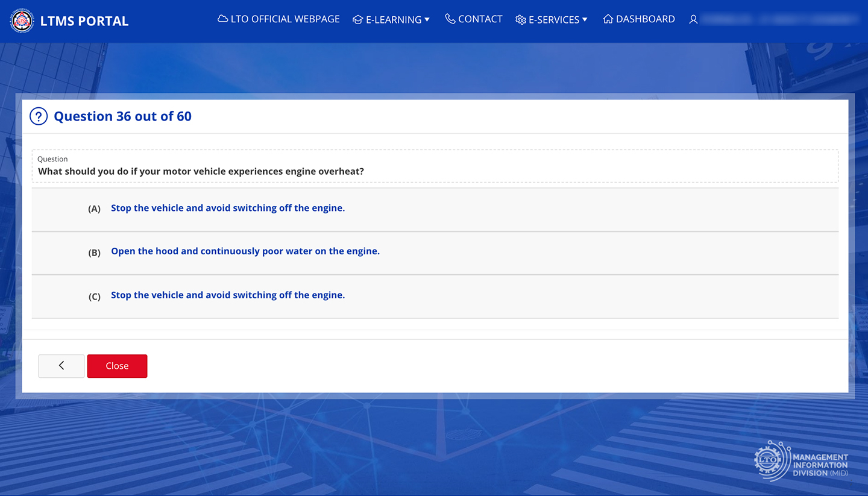Open the Contact menu item
868x496 pixels.
tap(480, 19)
